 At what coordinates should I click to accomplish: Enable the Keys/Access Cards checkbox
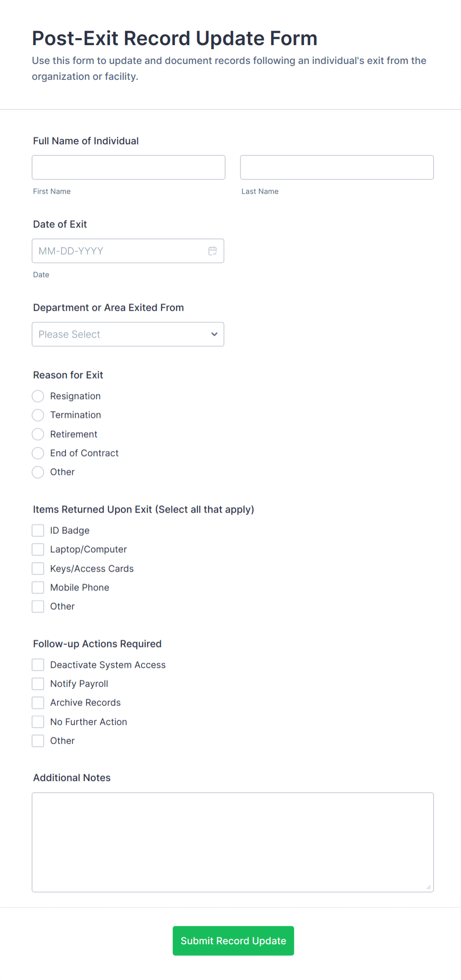(x=38, y=568)
